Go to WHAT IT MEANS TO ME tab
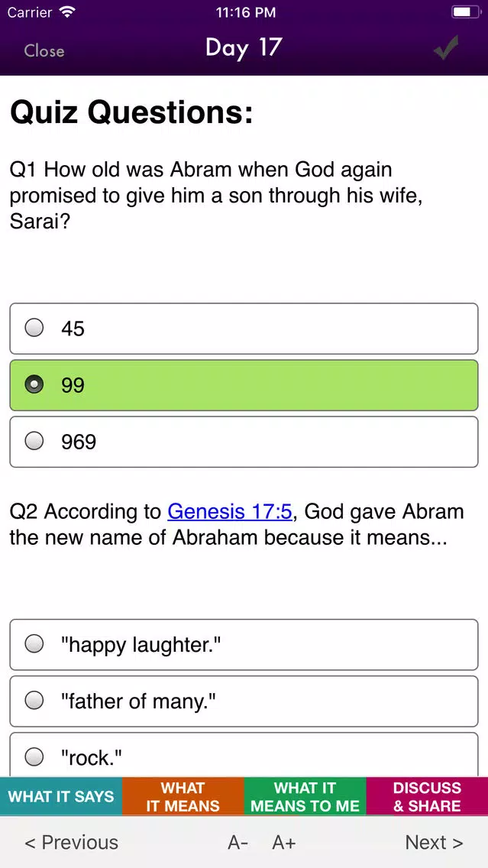The height and width of the screenshot is (868, 488). pos(305,796)
